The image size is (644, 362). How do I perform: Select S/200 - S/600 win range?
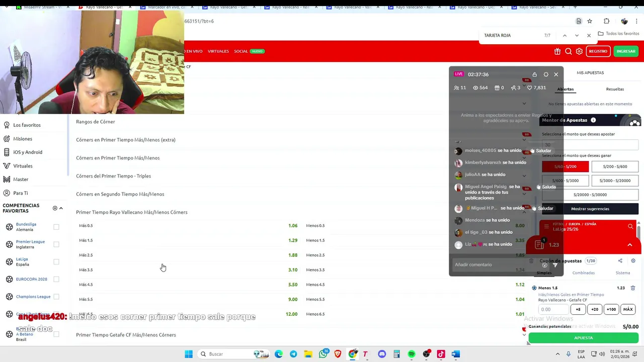(x=615, y=166)
